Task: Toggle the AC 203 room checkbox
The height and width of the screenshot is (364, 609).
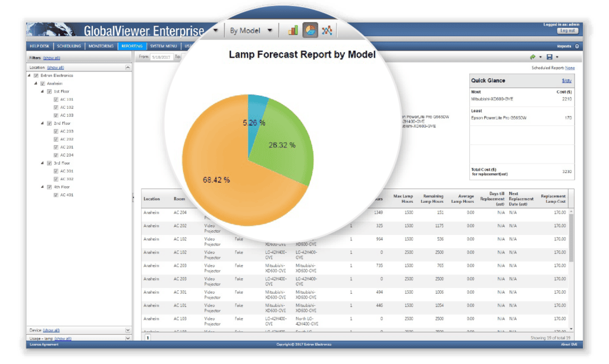Action: click(56, 131)
